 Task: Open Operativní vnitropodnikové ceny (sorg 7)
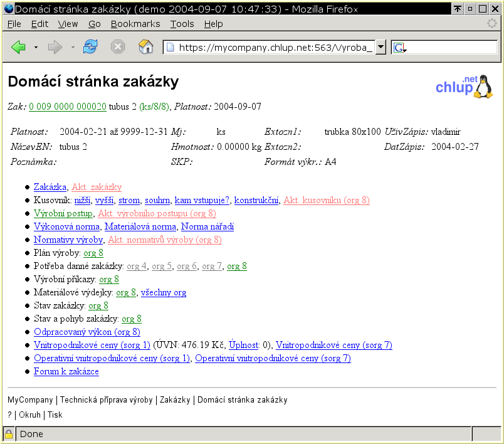(x=273, y=358)
